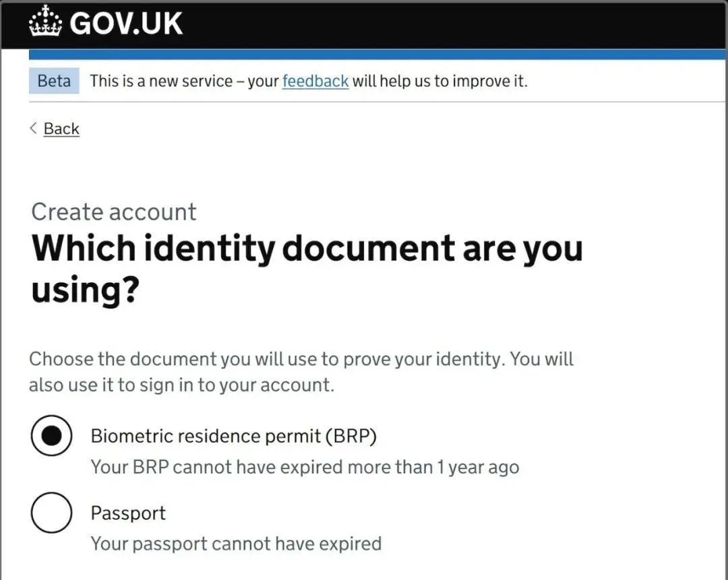Click the filled dot inside BRP radio
The image size is (728, 580).
click(51, 435)
